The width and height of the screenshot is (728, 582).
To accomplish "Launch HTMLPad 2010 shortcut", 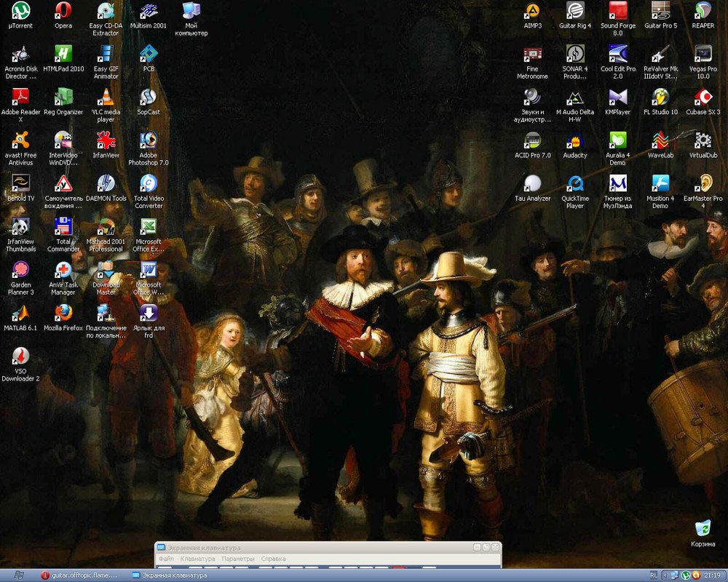I will [63, 58].
